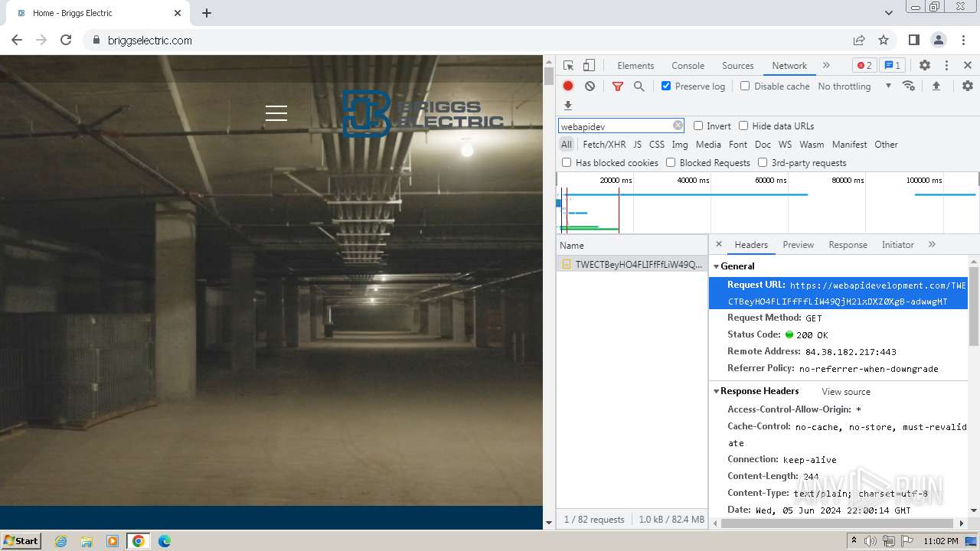Open network conditions wifi icon
Image resolution: width=980 pixels, height=551 pixels.
coord(909,86)
